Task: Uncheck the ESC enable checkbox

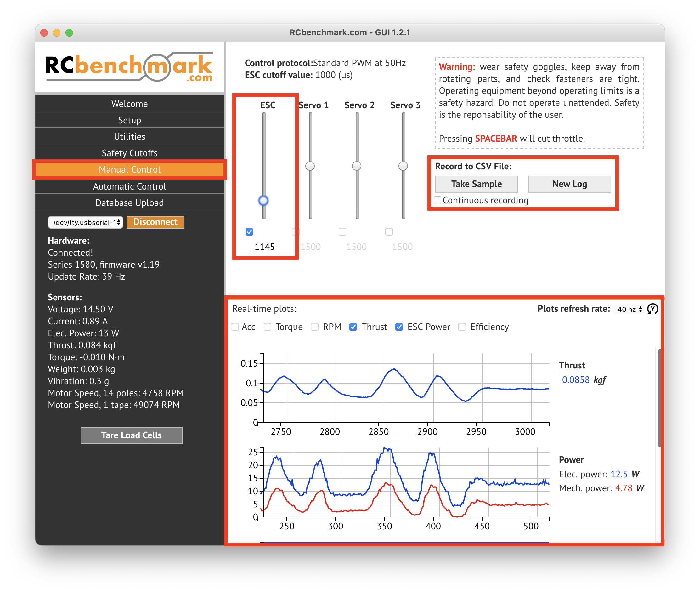Action: (249, 231)
